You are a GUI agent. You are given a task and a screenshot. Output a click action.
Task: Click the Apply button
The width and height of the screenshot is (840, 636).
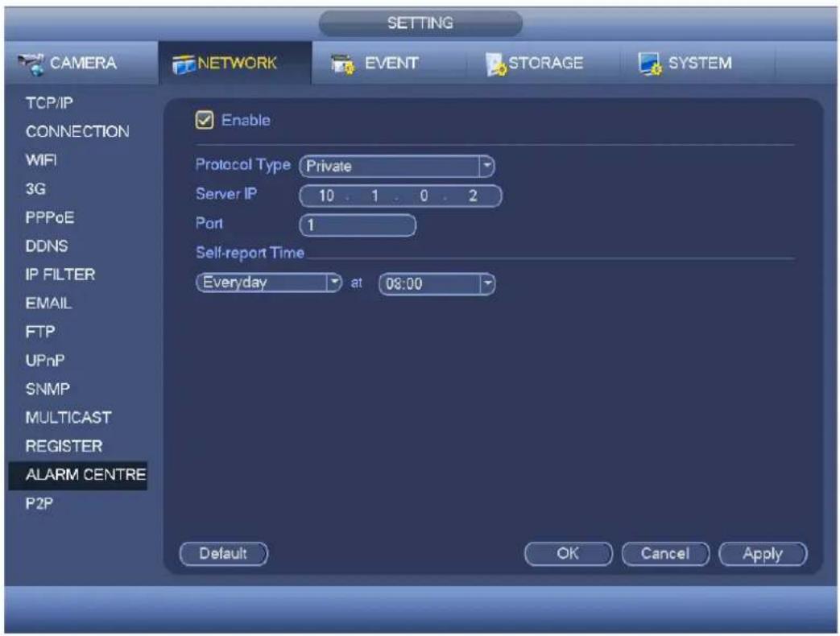[763, 554]
